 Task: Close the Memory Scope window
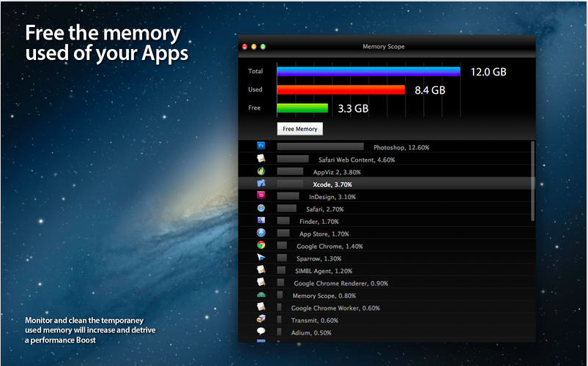click(245, 47)
